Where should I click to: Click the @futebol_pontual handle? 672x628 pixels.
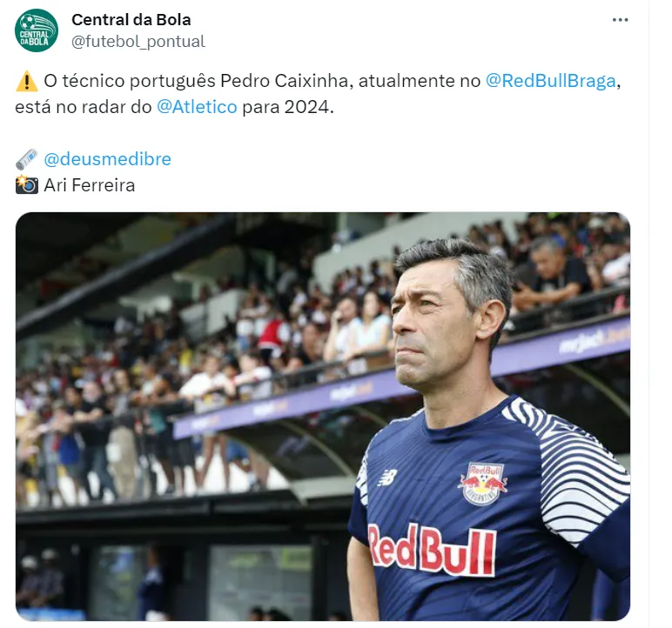coord(138,42)
